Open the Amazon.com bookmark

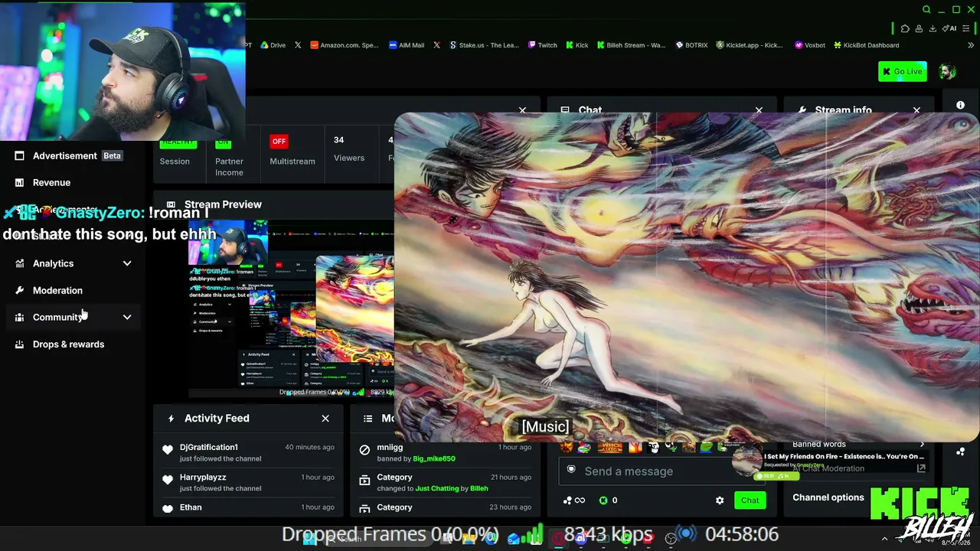[345, 45]
